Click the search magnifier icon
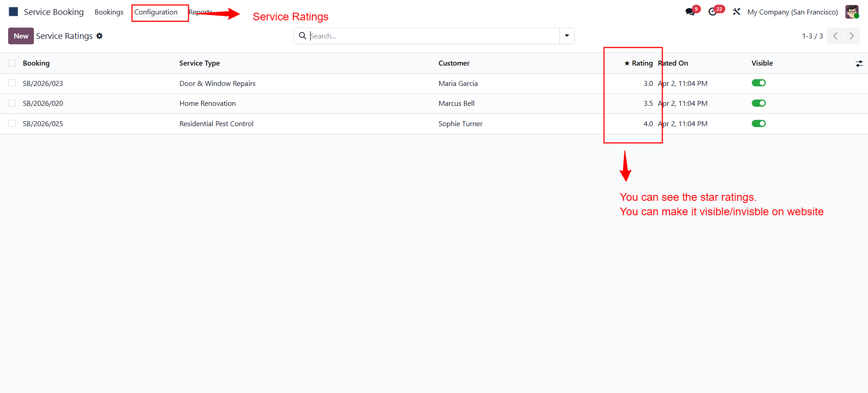This screenshot has width=868, height=393. 302,36
